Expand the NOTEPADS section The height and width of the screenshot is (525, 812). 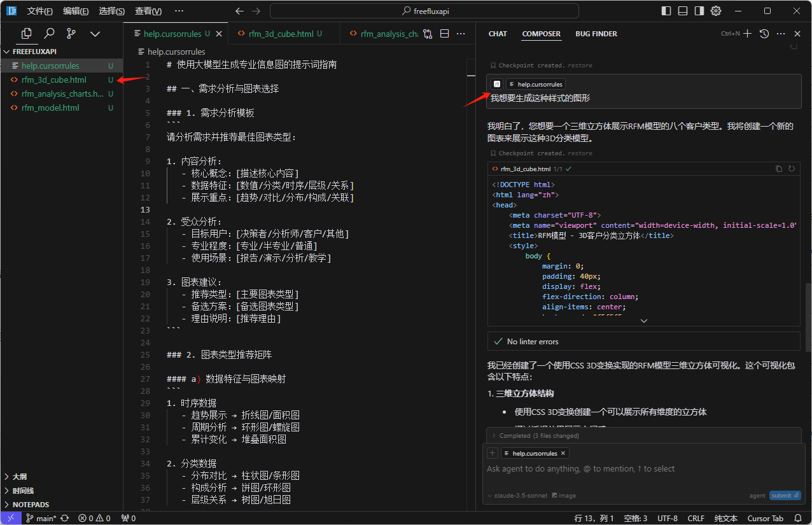(x=62, y=505)
